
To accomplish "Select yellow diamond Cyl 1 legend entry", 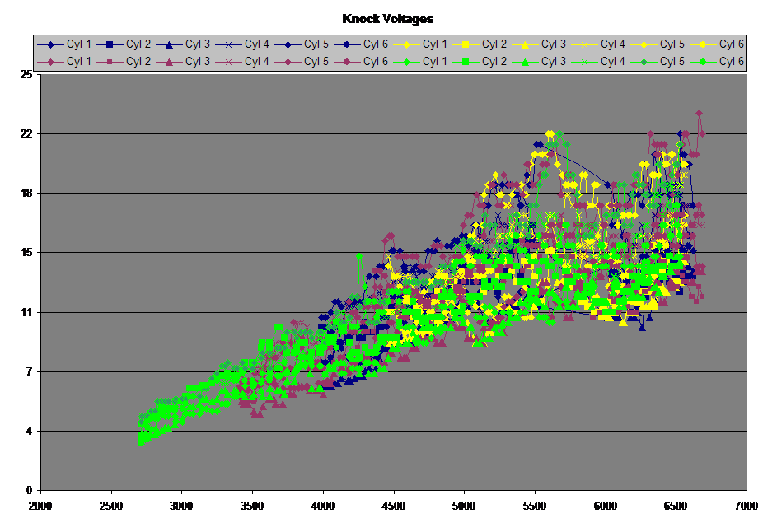I will pyautogui.click(x=420, y=44).
